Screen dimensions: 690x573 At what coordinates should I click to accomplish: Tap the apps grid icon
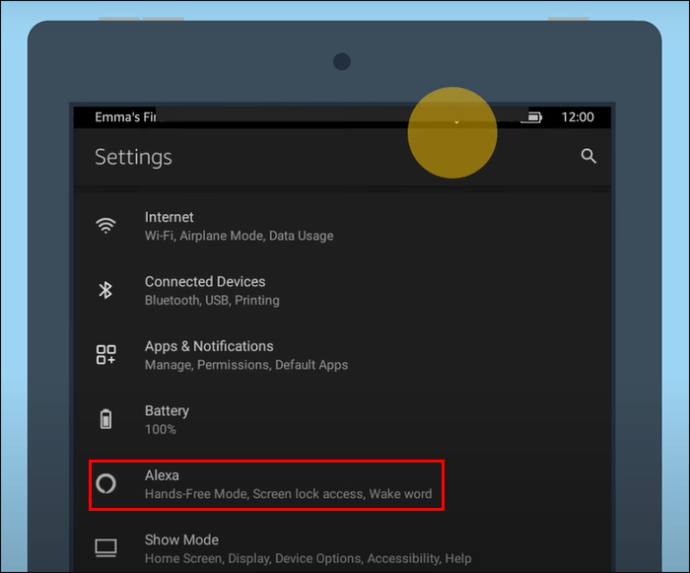pyautogui.click(x=106, y=355)
